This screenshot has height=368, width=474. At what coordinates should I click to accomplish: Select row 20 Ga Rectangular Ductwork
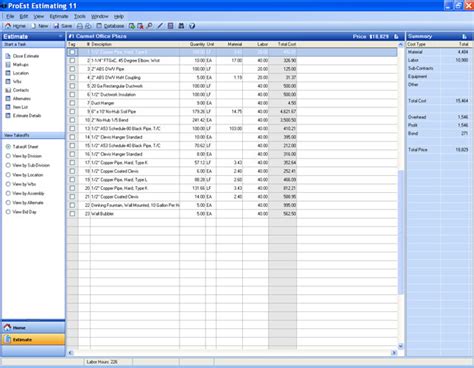click(x=232, y=86)
